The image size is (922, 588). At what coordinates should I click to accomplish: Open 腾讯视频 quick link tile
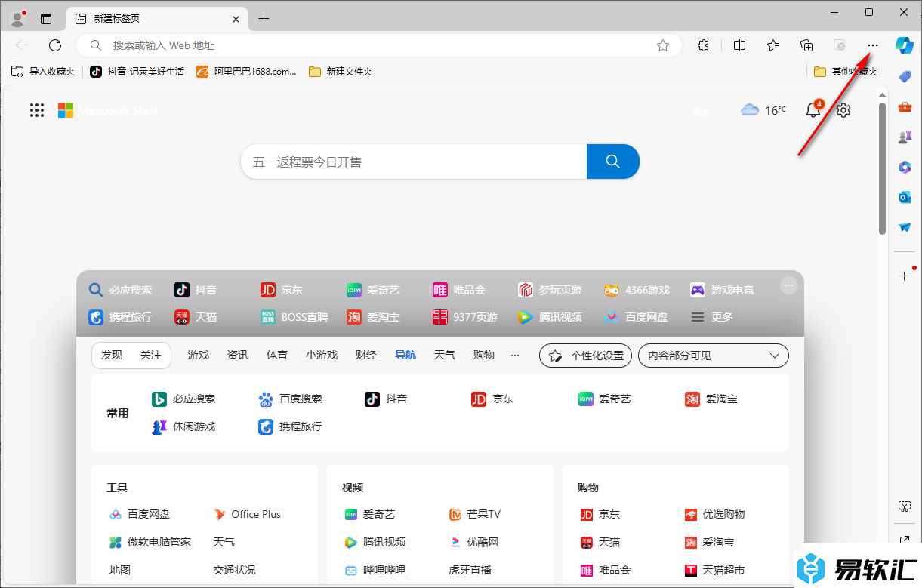point(550,317)
